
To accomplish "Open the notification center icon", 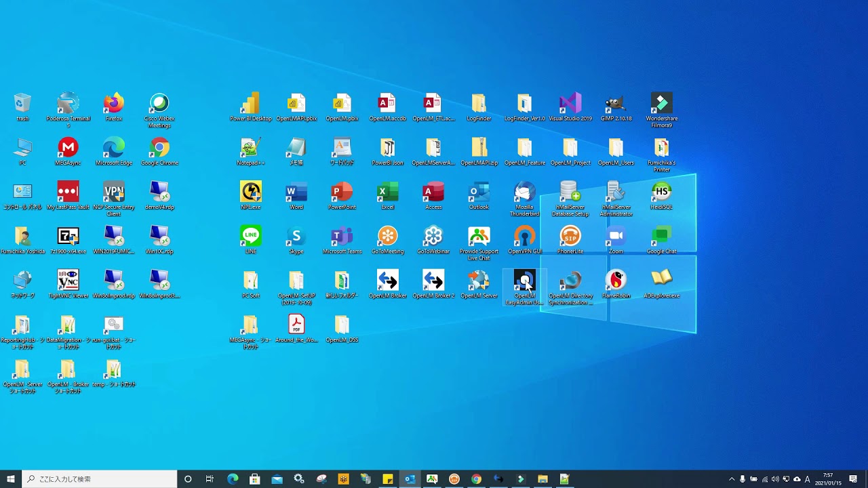I will (x=853, y=479).
